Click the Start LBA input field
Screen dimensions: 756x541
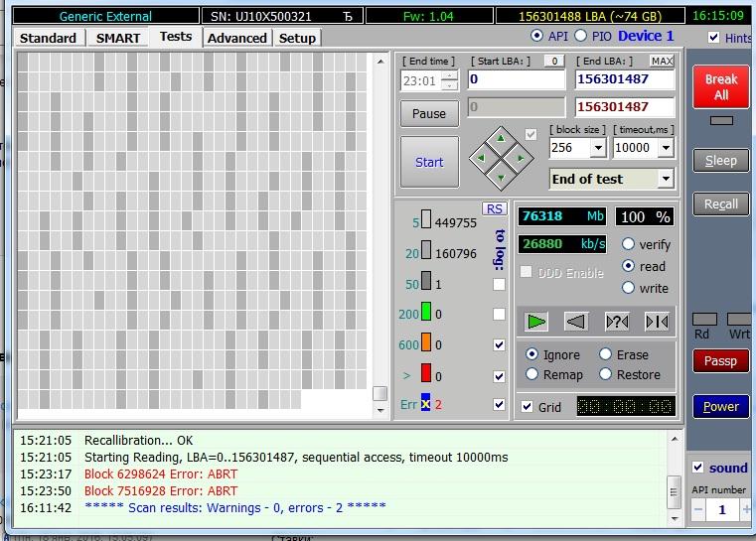click(x=515, y=79)
